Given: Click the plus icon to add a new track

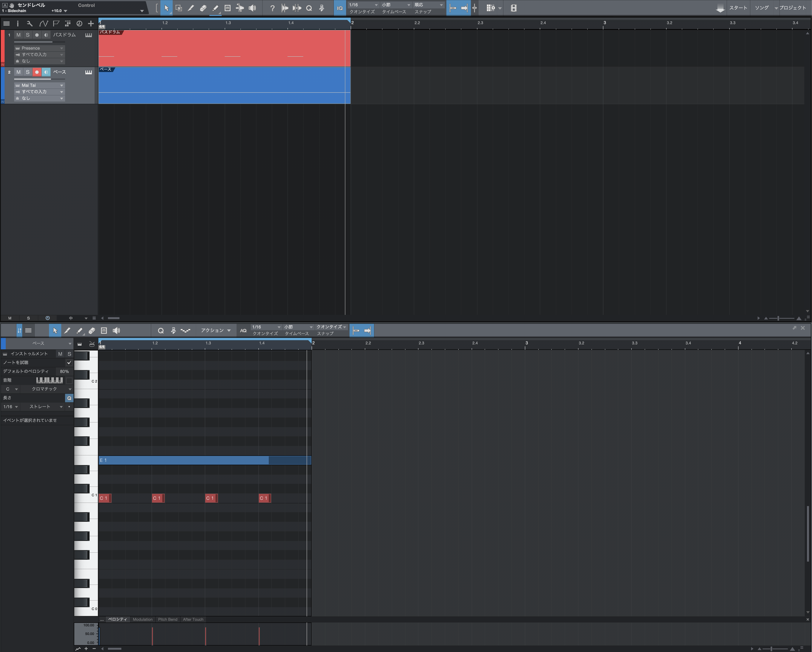Looking at the screenshot, I should pyautogui.click(x=90, y=23).
